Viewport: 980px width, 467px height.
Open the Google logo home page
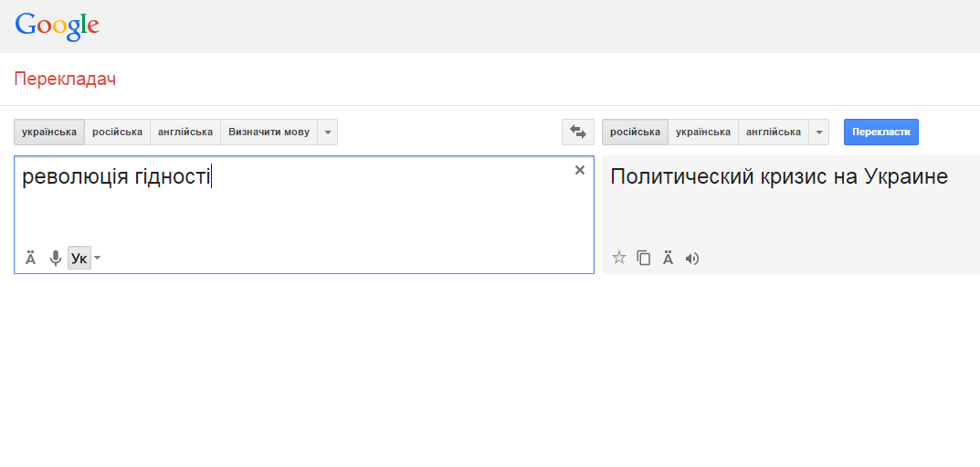[57, 27]
